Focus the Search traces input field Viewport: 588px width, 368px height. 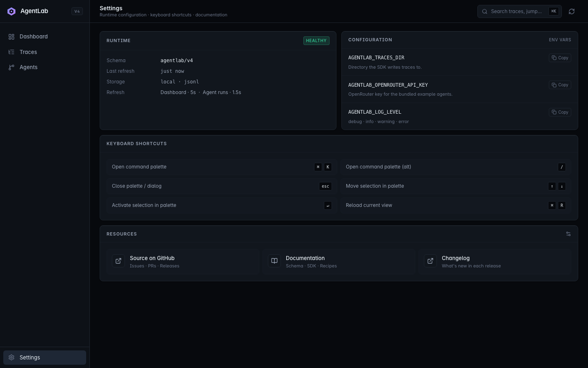click(519, 11)
